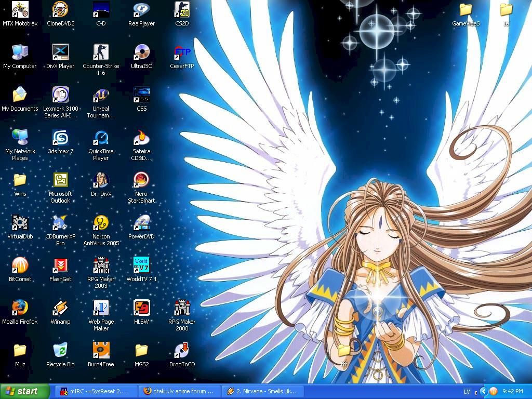Screen dimensions: 532x399
Task: Switch to the Winamp Nirvana taskbar button
Action: [262, 391]
